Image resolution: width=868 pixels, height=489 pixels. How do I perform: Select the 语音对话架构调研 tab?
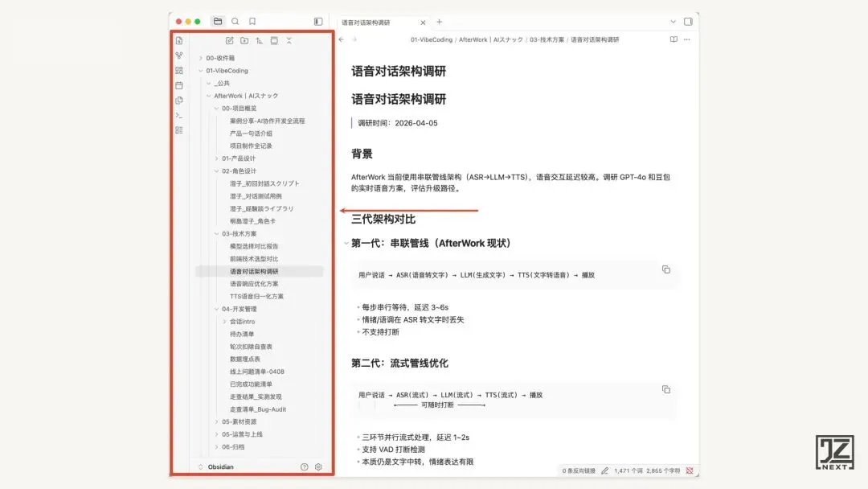366,23
